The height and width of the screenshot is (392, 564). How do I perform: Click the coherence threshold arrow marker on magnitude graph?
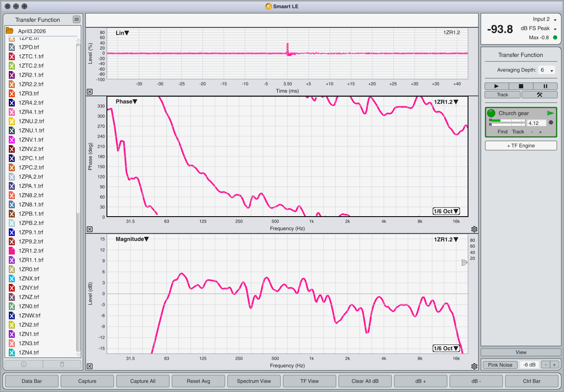coord(464,262)
